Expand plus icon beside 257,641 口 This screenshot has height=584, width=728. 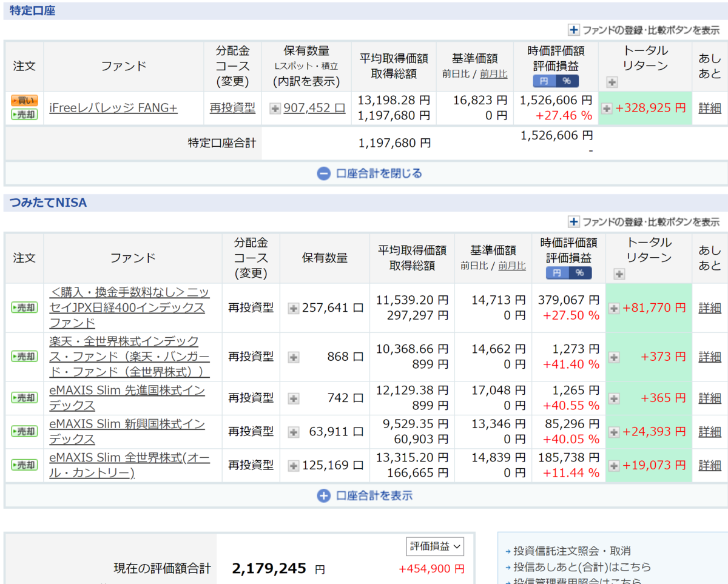point(294,308)
